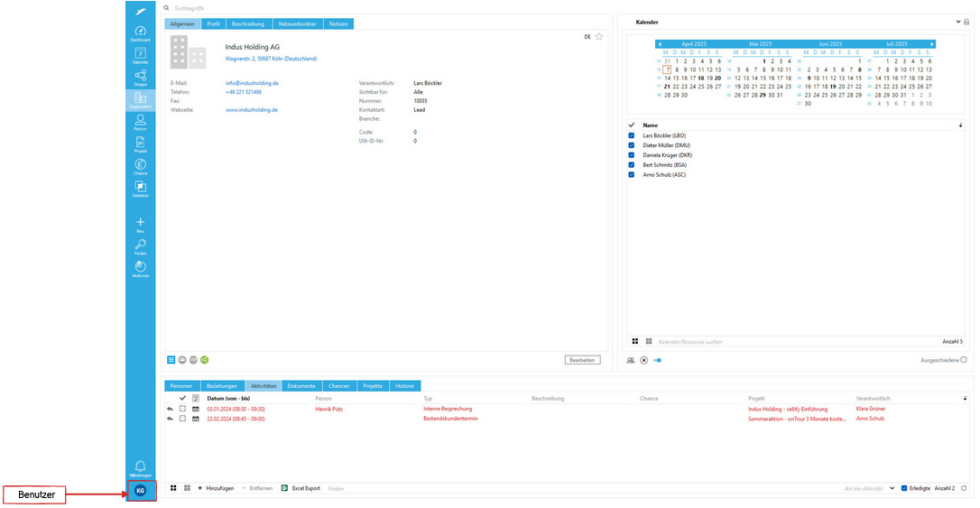Open the www.indusholding.de website link
Screen dimensions: 980x508
pos(251,109)
